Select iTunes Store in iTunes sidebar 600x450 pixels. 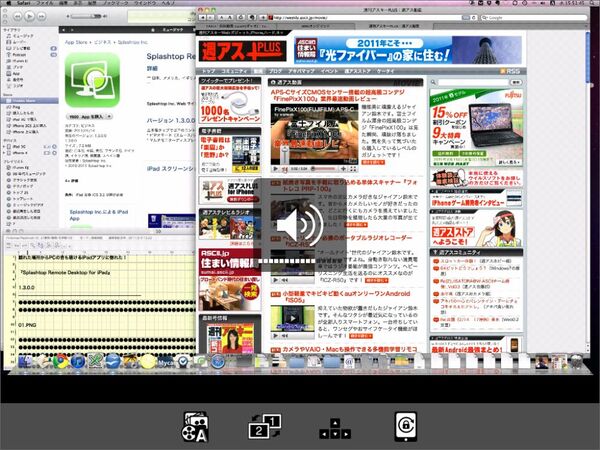click(x=29, y=101)
